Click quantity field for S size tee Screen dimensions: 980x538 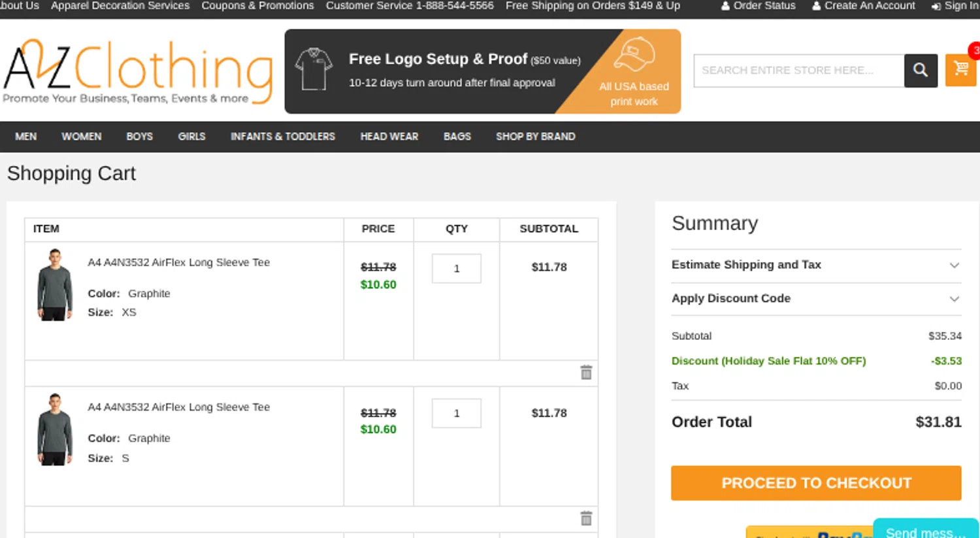click(x=457, y=413)
